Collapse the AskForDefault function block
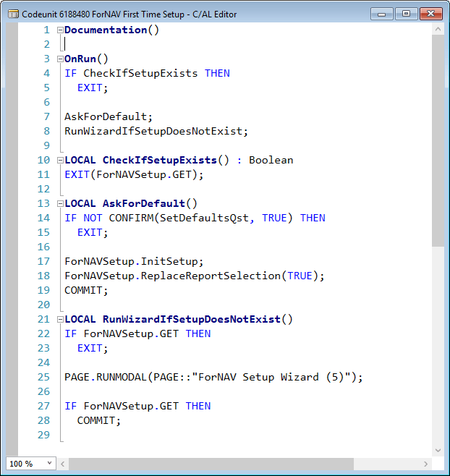Viewport: 450px width, 476px height. [x=60, y=203]
